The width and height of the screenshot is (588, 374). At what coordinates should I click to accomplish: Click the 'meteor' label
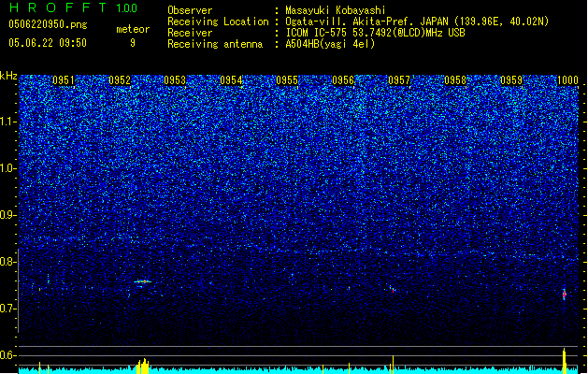click(133, 29)
